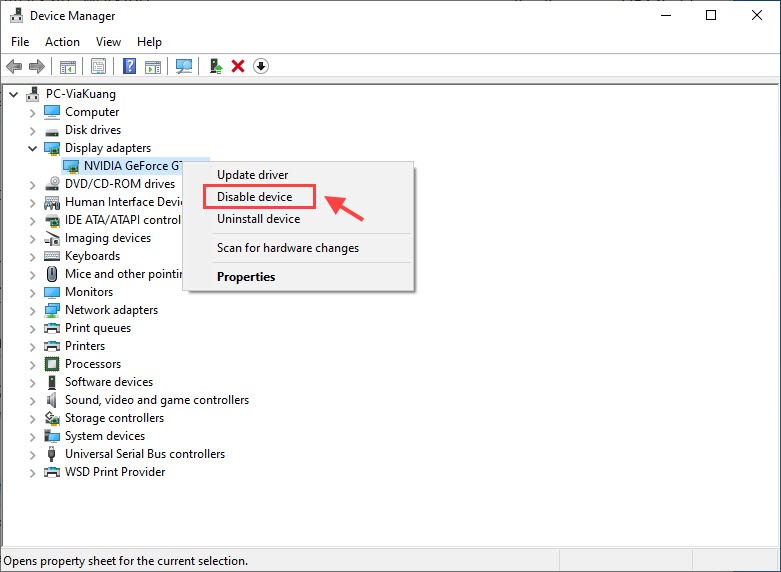Click the red X uninstall device icon
Screen dimensions: 781x572
tap(238, 66)
